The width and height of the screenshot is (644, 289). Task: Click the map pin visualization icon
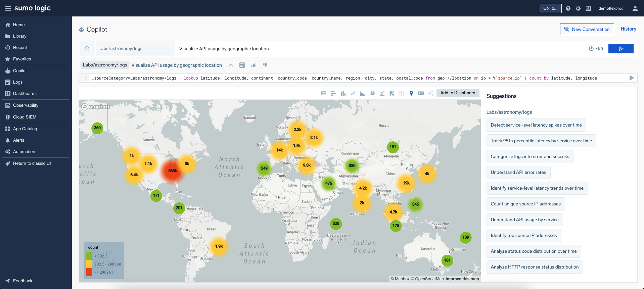pos(411,93)
